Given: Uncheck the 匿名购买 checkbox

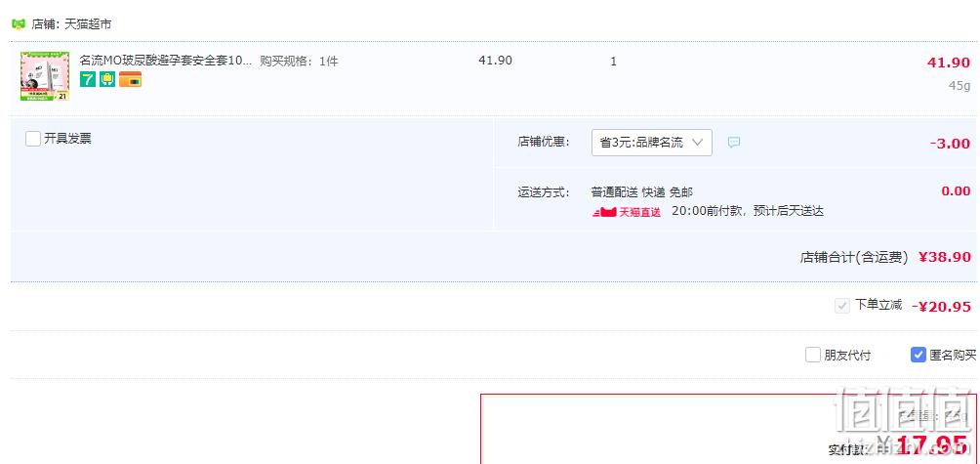Looking at the screenshot, I should tap(919, 356).
